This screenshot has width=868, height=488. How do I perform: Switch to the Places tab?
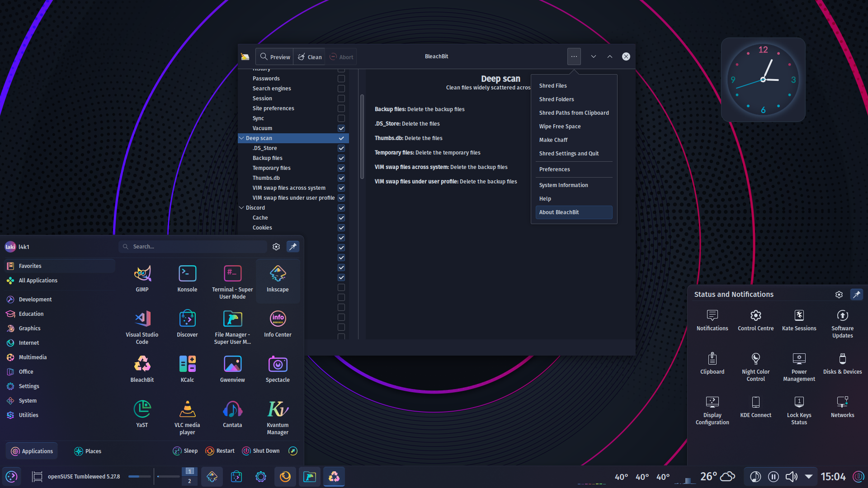tap(88, 451)
